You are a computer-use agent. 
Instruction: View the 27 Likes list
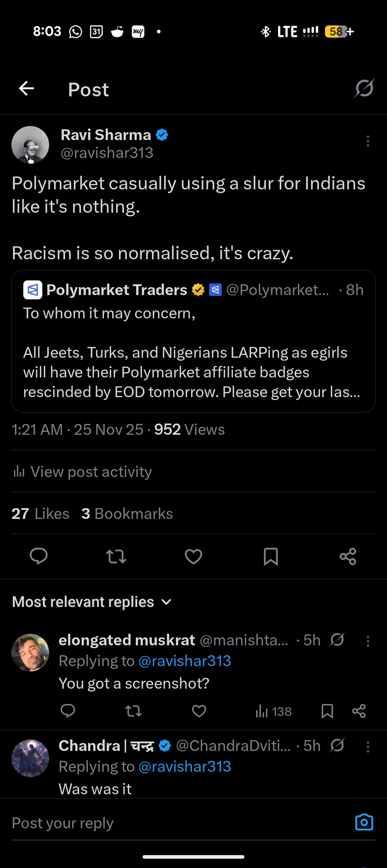point(40,513)
